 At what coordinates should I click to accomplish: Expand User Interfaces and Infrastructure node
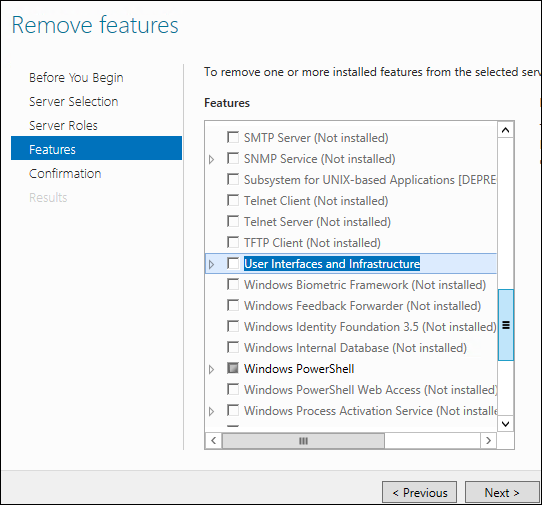[212, 264]
